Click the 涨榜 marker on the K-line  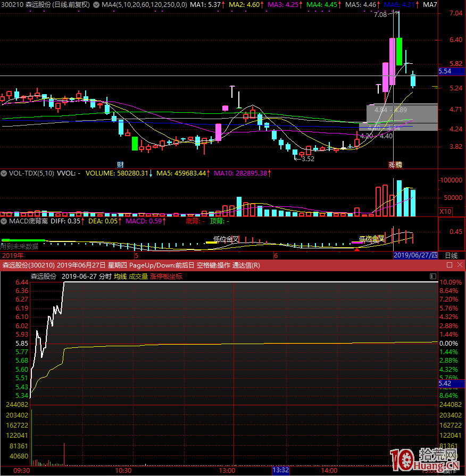[395, 164]
